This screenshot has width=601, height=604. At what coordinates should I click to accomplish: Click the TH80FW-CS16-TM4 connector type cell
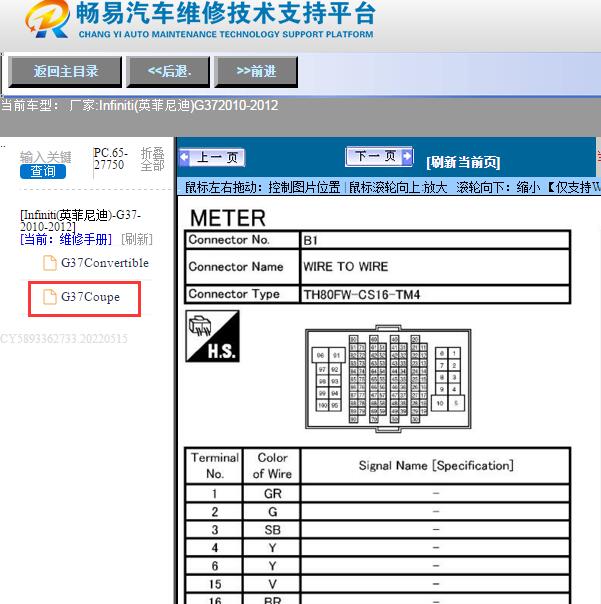click(435, 295)
